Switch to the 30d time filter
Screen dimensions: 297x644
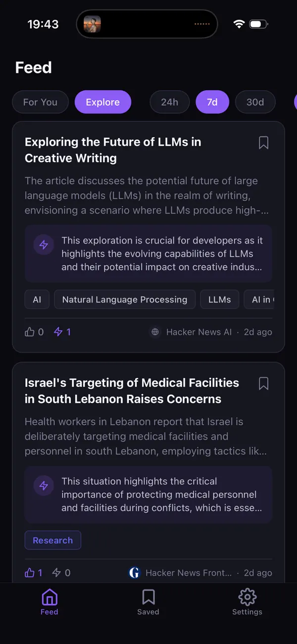255,102
